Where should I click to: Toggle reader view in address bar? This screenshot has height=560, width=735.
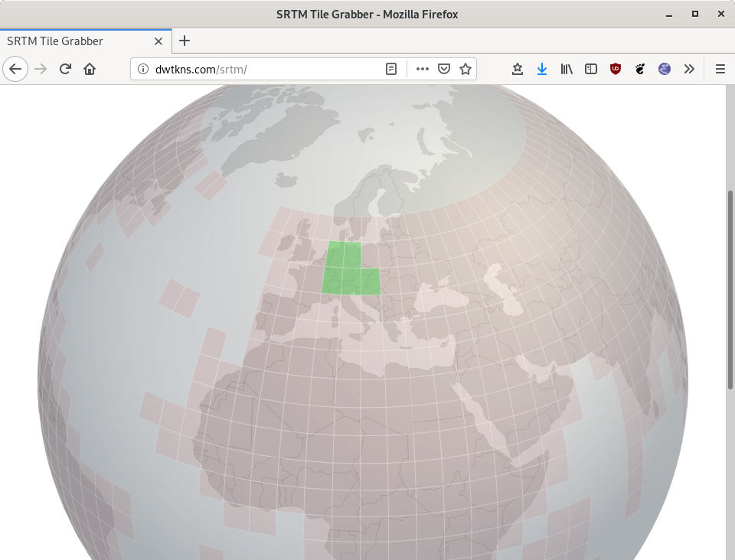coord(391,70)
